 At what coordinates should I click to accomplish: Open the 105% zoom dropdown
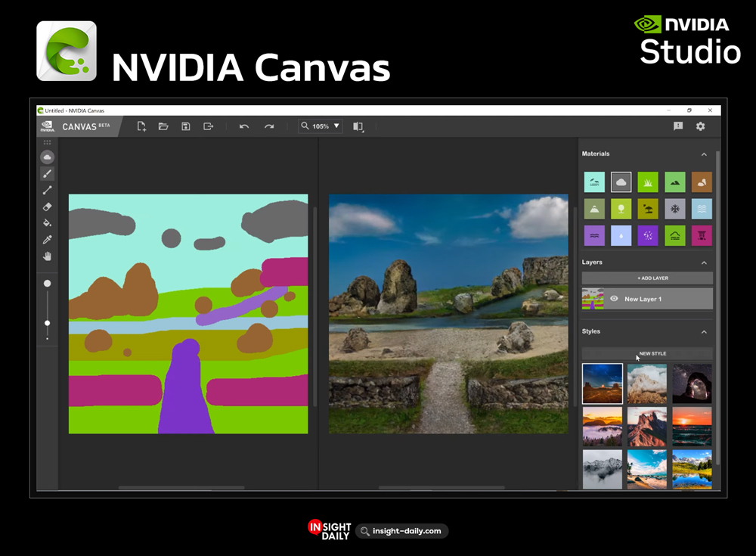[321, 126]
